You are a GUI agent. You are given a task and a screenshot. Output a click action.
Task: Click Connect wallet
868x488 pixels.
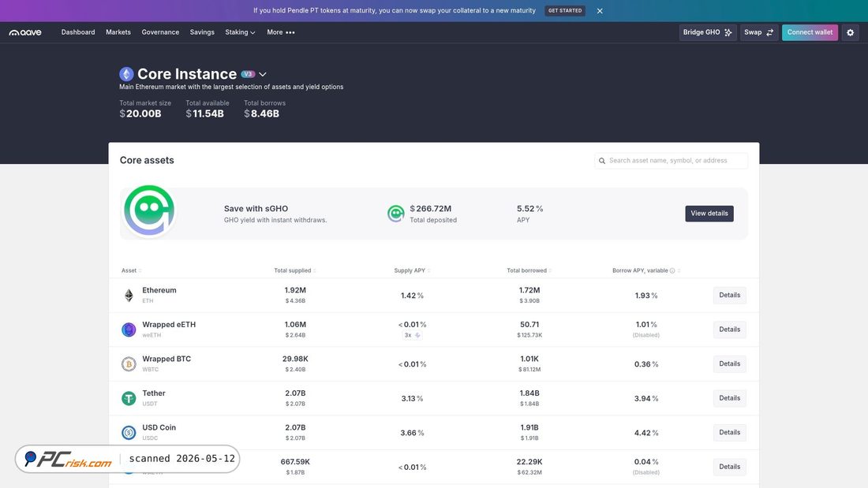pyautogui.click(x=810, y=32)
